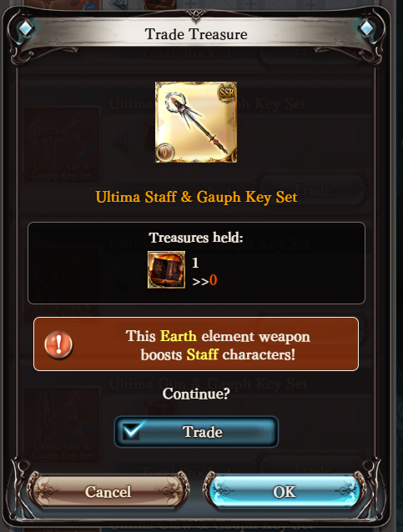Cancel the treasure trade

point(108,492)
